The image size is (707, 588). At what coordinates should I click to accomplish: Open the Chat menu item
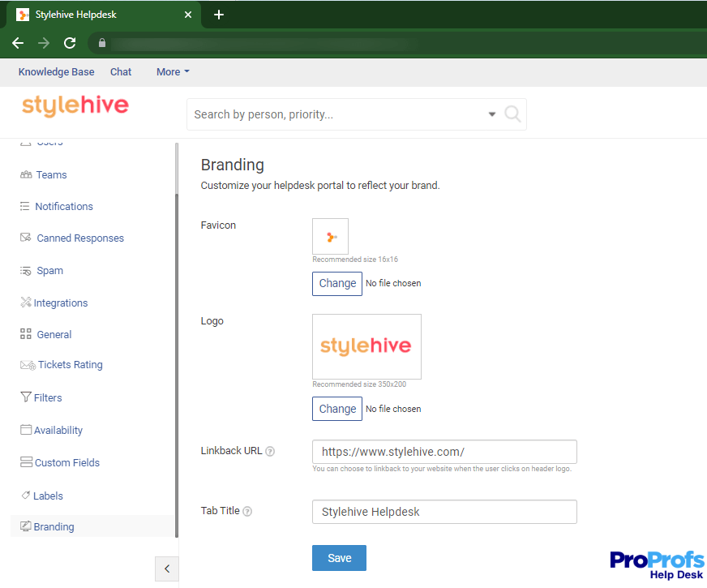tap(121, 71)
